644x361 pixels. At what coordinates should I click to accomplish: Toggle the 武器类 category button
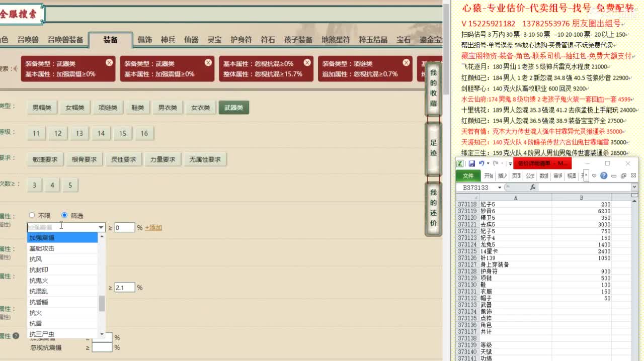click(233, 107)
